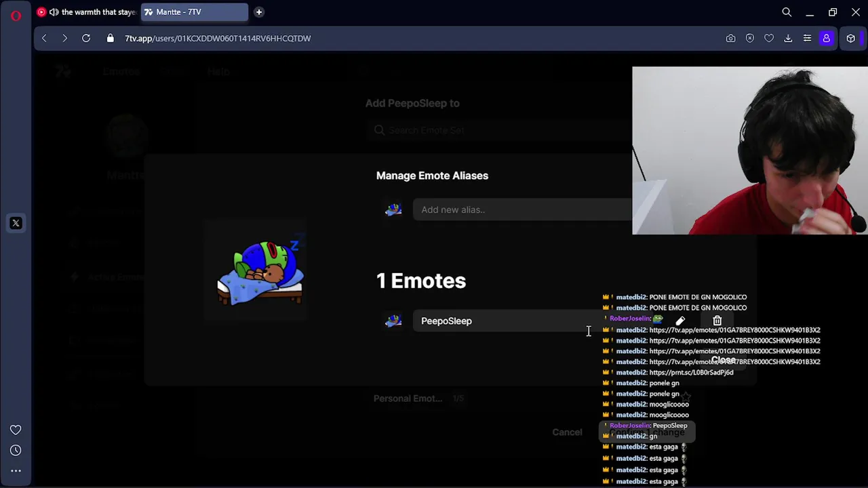View site security info via the lock icon

110,39
